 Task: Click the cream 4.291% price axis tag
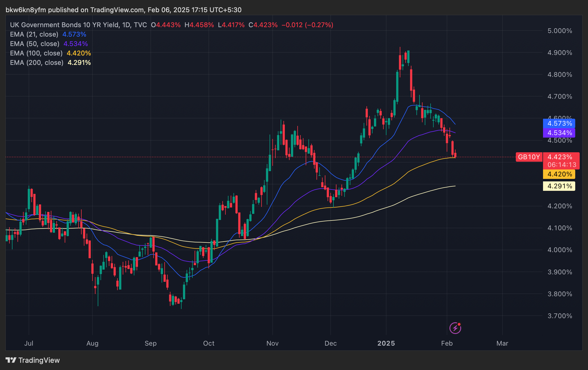(x=559, y=186)
